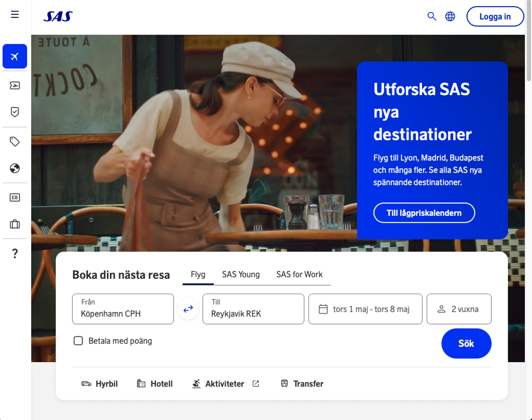Image resolution: width=532 pixels, height=420 pixels.
Task: Swap origin and destination arrows
Action: coord(189,309)
